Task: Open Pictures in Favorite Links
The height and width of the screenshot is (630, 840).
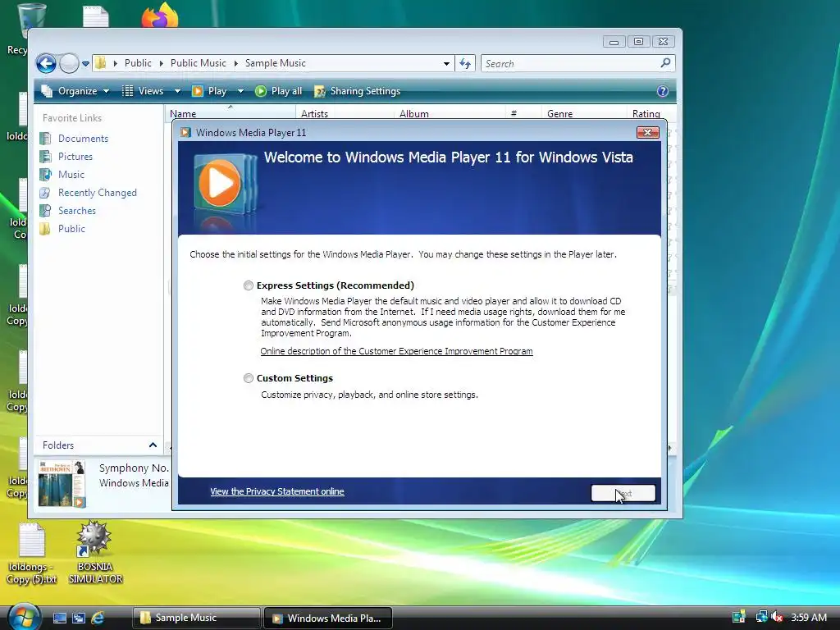Action: pos(75,157)
